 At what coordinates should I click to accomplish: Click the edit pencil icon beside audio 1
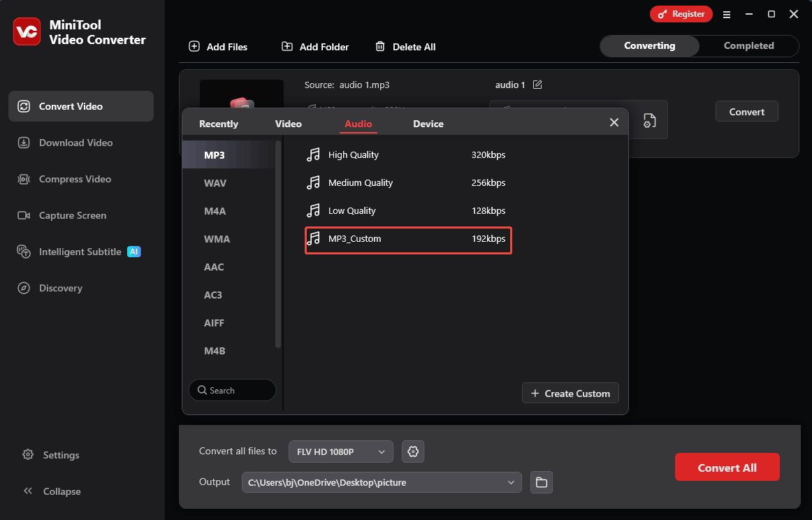click(x=537, y=85)
